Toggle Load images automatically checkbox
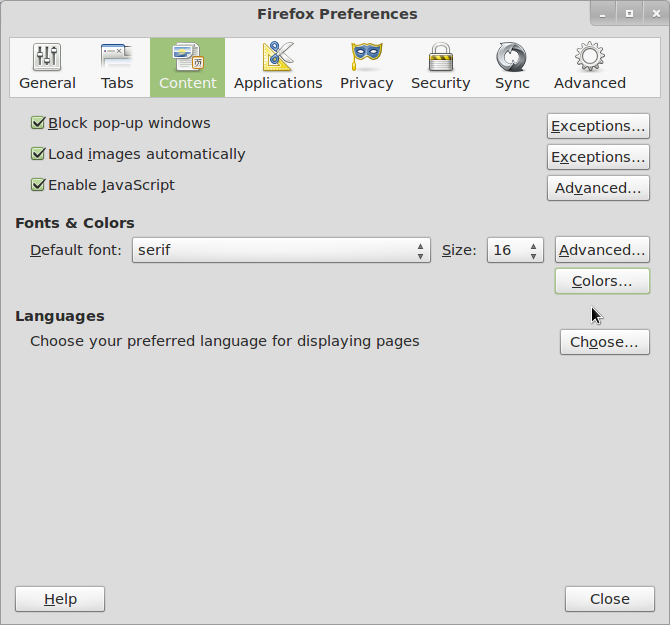 (38, 154)
